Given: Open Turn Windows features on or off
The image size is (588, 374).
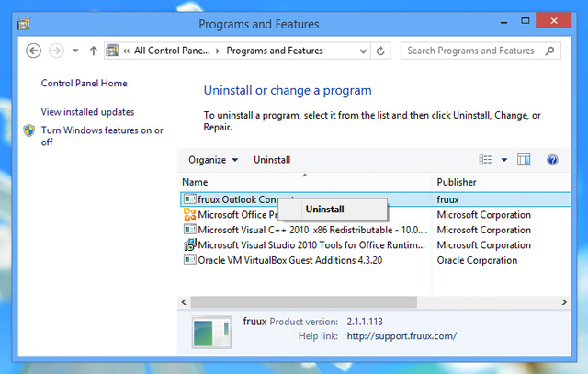Looking at the screenshot, I should point(102,136).
